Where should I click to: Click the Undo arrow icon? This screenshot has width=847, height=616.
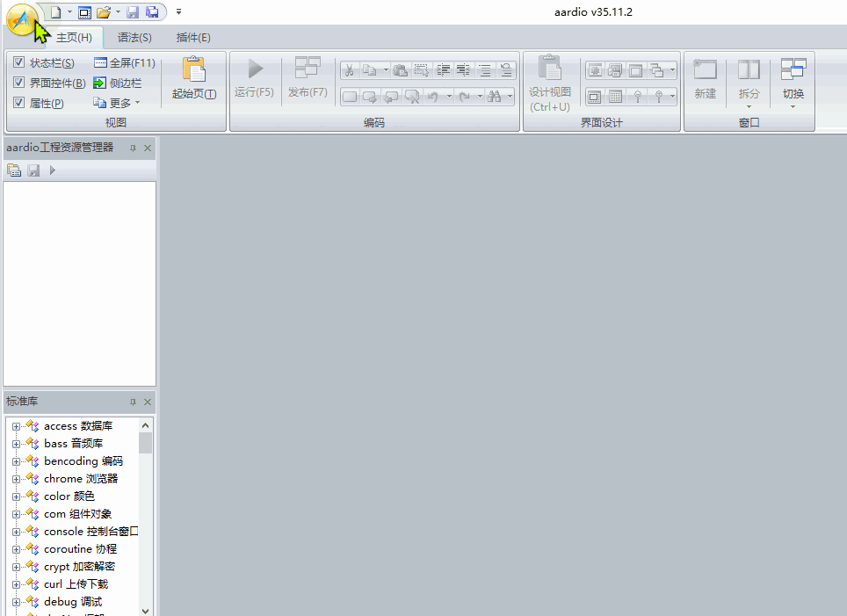434,97
